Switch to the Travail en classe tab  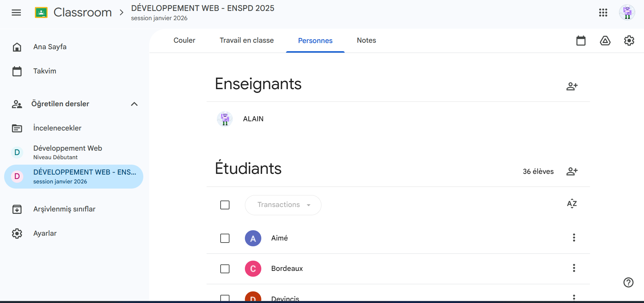[247, 40]
